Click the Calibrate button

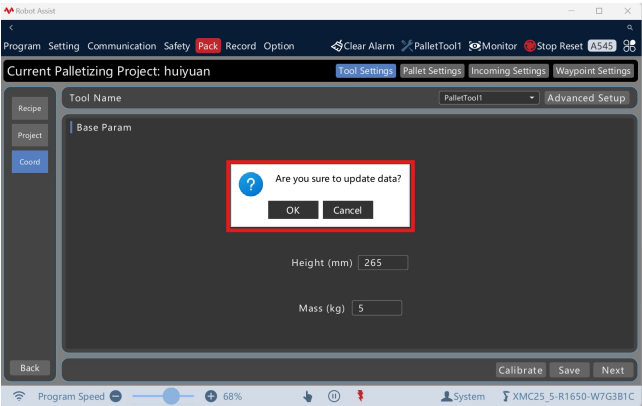(521, 370)
